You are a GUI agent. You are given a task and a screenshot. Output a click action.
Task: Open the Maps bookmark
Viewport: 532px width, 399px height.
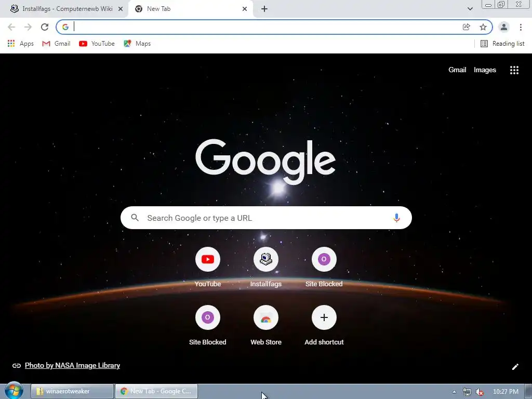(x=137, y=44)
